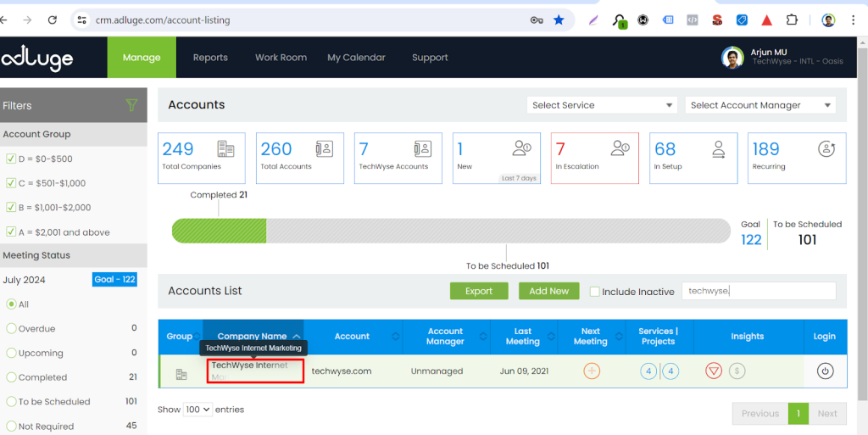Select the Overdue meeting status radio
The image size is (868, 435).
click(x=11, y=328)
